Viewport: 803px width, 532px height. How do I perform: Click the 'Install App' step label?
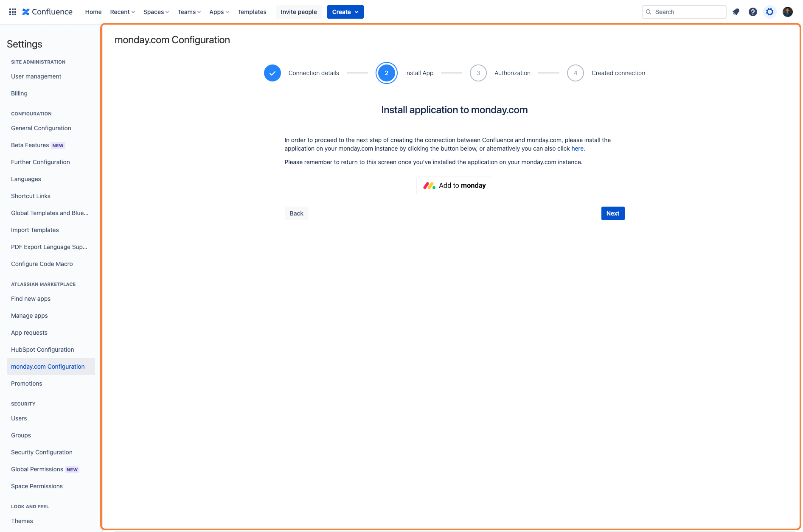coord(419,73)
